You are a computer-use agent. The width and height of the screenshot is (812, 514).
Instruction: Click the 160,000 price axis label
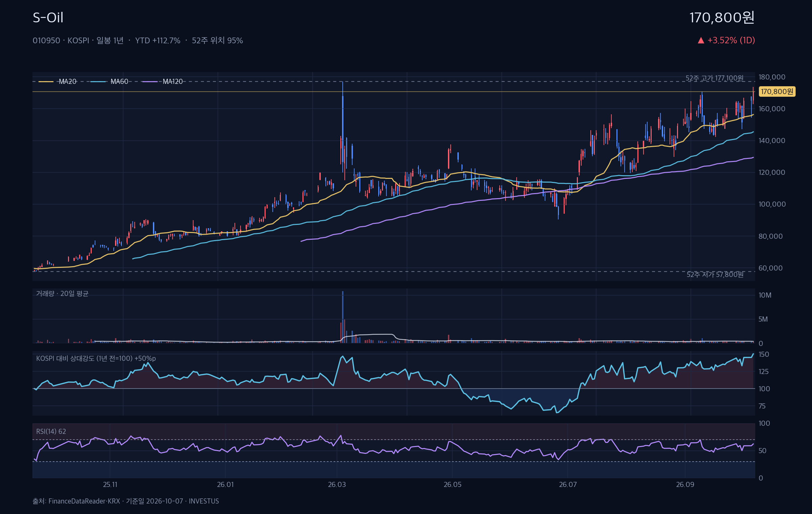772,109
